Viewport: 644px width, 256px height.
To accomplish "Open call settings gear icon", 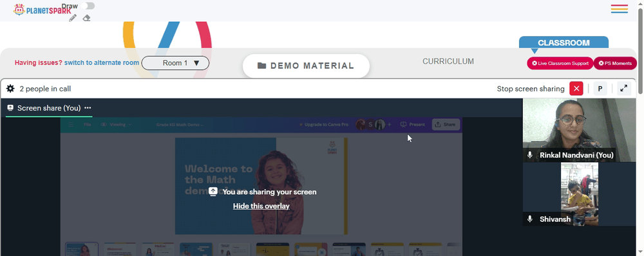I will click(11, 89).
